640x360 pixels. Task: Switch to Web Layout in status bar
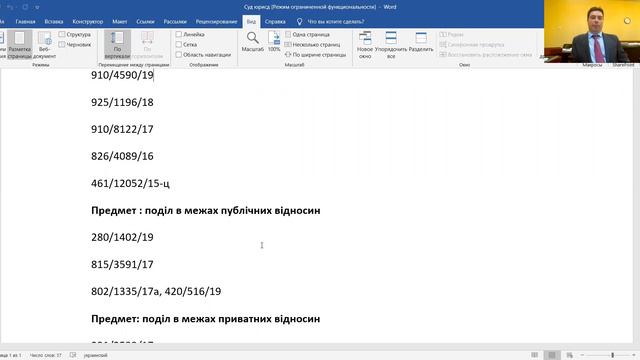point(570,355)
